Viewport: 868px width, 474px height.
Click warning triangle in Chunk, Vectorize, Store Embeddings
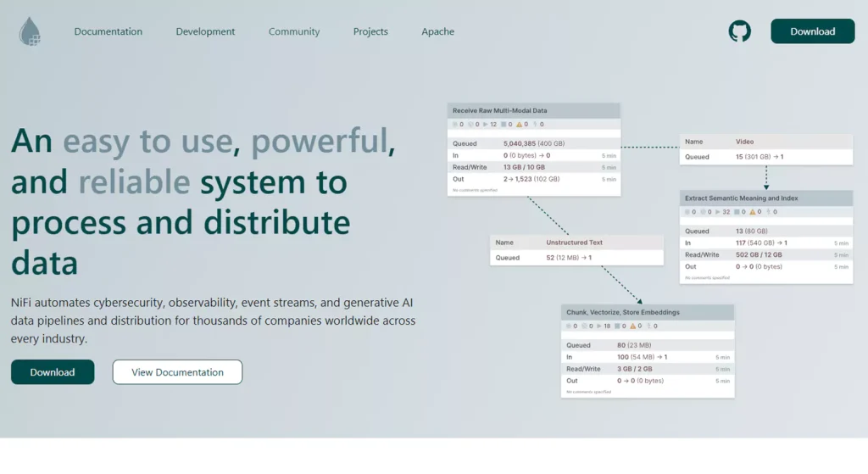[x=632, y=326]
